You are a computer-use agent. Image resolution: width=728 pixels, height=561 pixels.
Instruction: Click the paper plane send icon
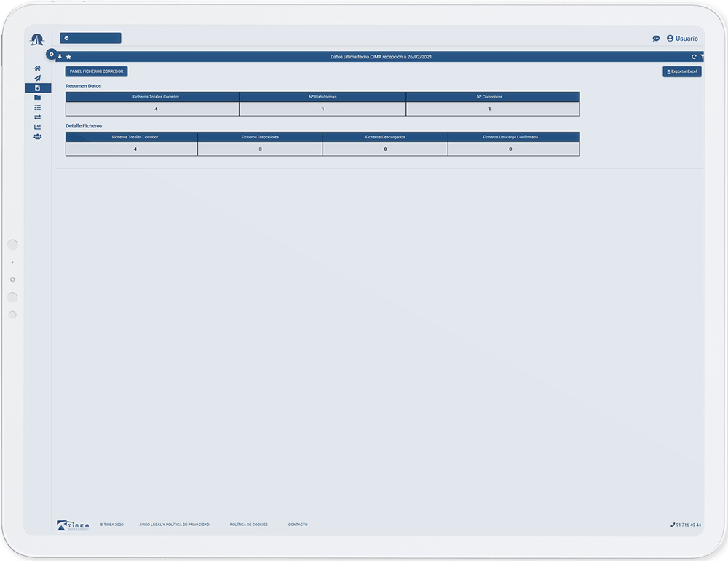pyautogui.click(x=37, y=78)
